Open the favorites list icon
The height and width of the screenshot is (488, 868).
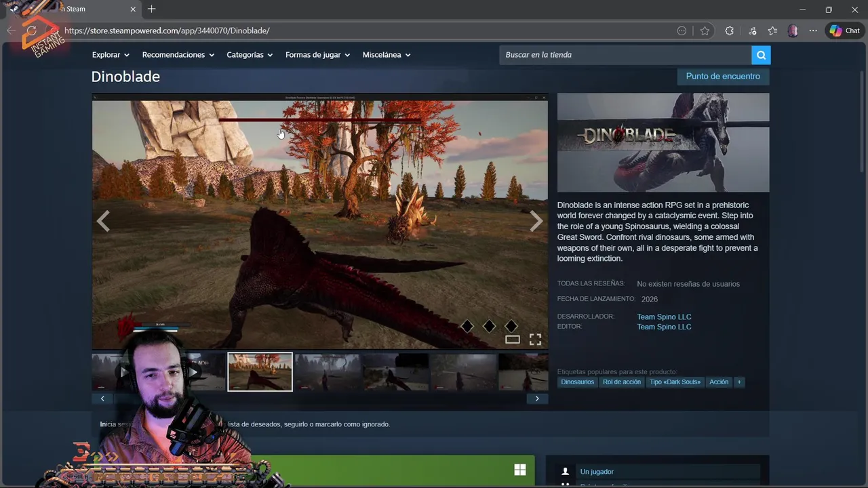[x=772, y=30]
